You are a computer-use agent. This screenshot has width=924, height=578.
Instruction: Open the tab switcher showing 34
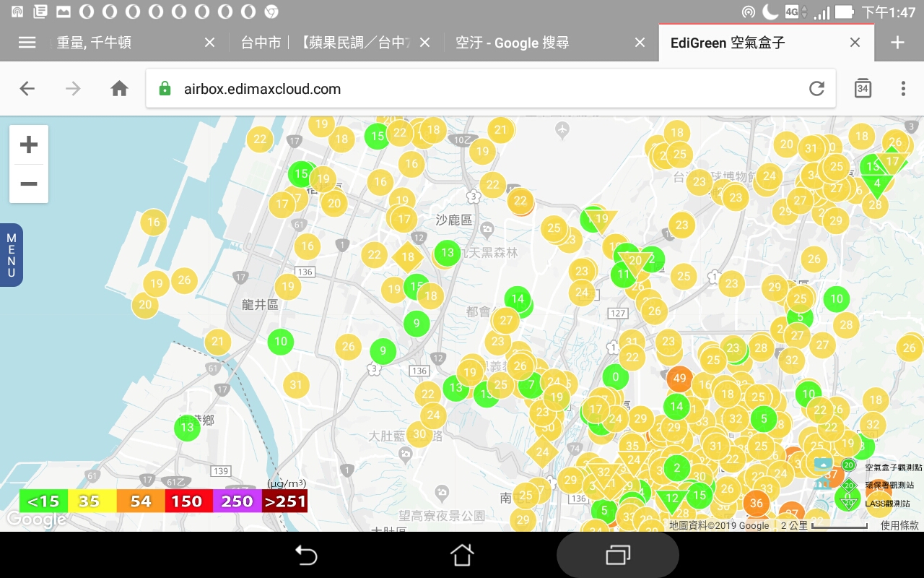863,88
